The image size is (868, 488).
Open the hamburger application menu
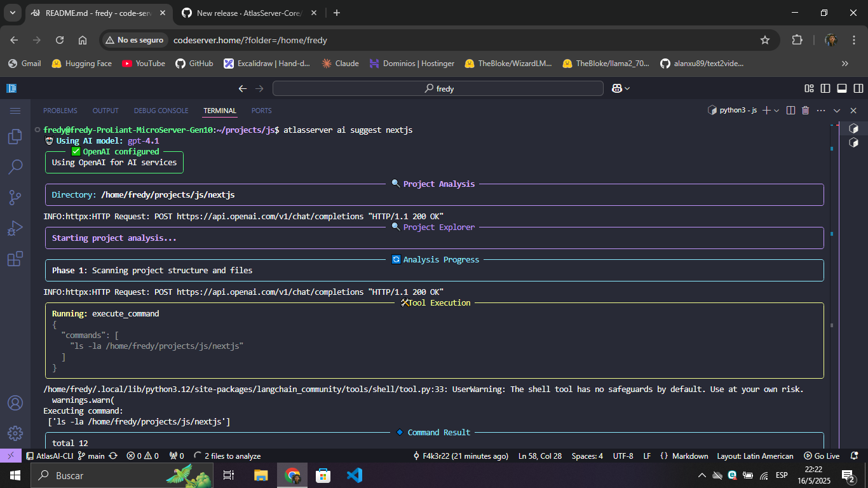[15, 111]
